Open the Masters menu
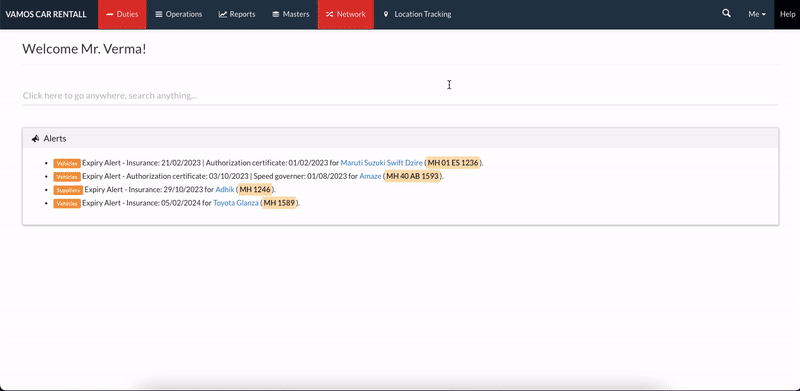This screenshot has width=800, height=391. 290,14
